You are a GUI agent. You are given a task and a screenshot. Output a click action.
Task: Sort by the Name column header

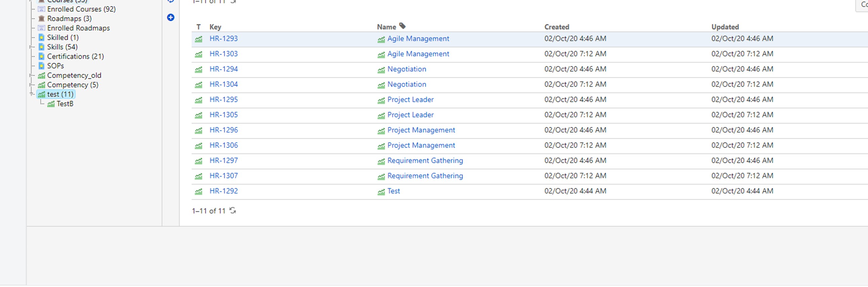386,27
